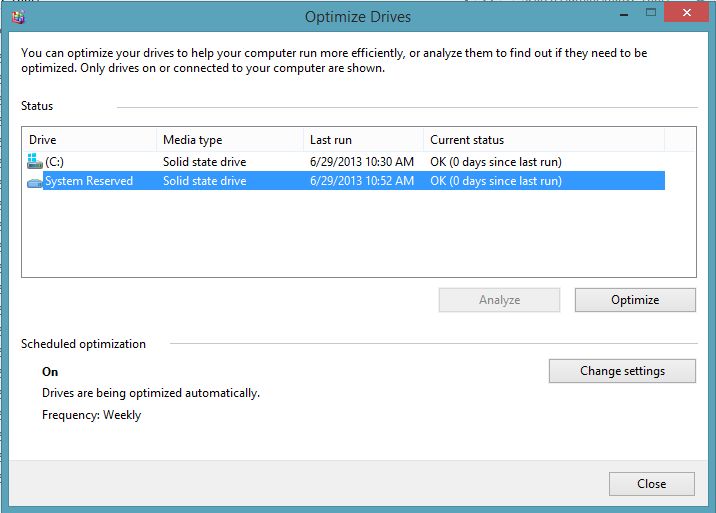The width and height of the screenshot is (716, 513).
Task: Maximize the Optimize Drives window
Action: 651,13
